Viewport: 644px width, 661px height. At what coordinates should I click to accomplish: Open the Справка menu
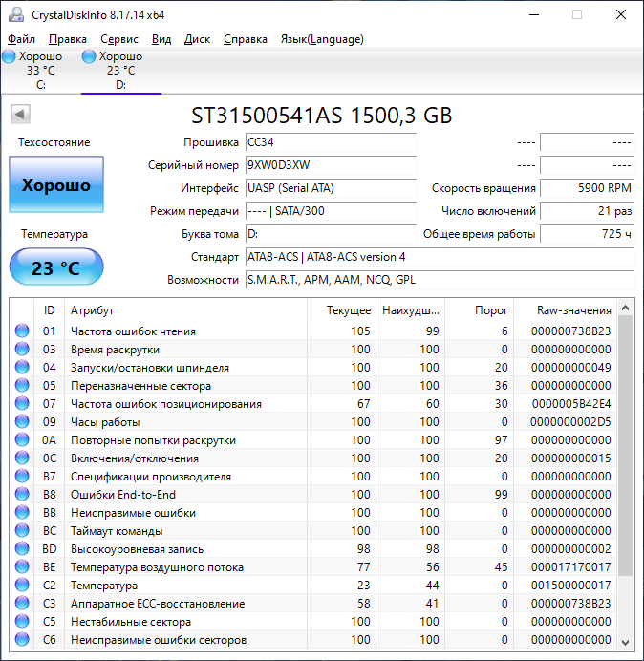(245, 39)
